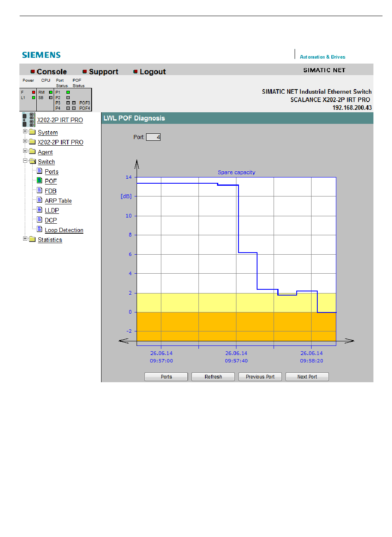
Task: Click the ARP Table page icon
Action: click(40, 200)
